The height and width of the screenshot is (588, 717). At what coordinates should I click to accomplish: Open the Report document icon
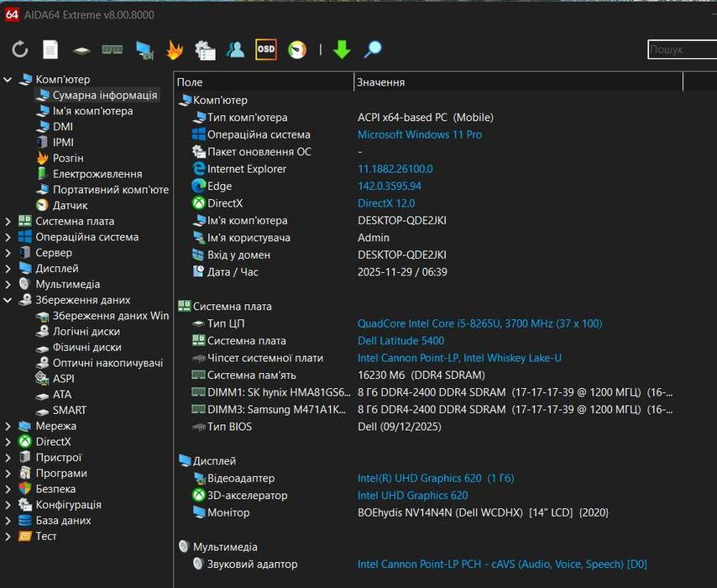point(50,50)
